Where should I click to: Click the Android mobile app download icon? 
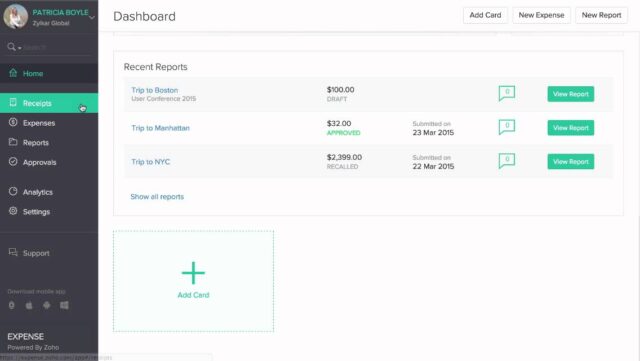click(x=47, y=305)
